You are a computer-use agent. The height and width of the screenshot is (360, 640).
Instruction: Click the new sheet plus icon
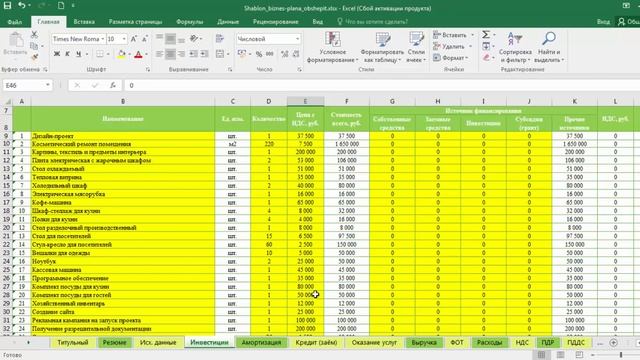tap(613, 343)
